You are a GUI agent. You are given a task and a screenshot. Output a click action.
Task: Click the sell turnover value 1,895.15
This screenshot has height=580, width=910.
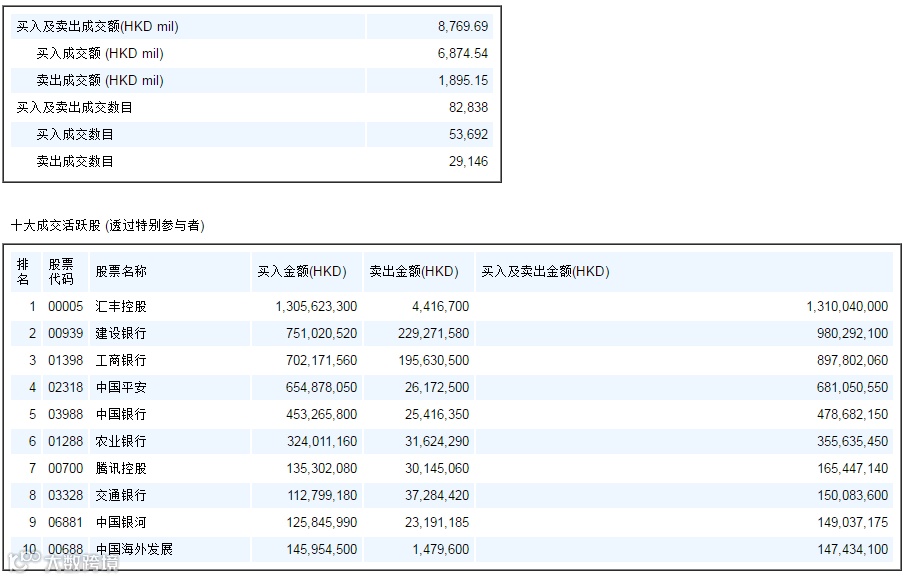pyautogui.click(x=463, y=81)
